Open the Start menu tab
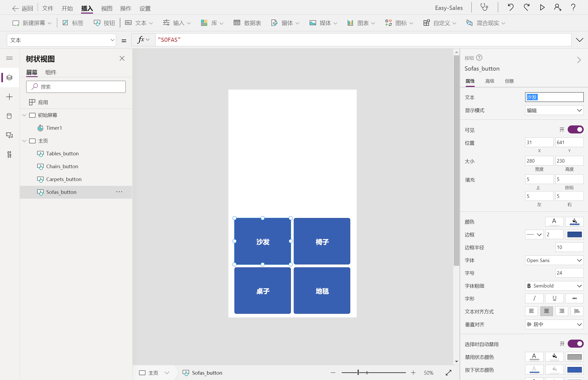The image size is (588, 380). click(67, 8)
